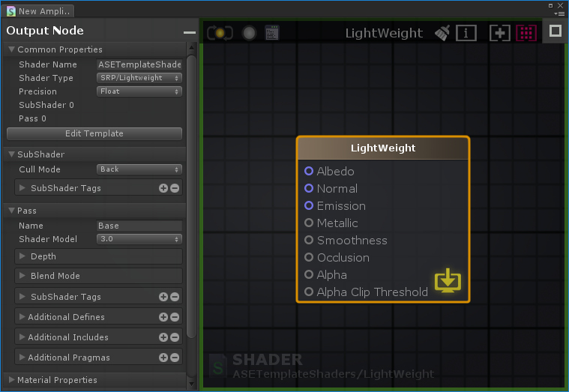Click the scroll down arrow in properties panel
569x392 pixels.
[192, 384]
